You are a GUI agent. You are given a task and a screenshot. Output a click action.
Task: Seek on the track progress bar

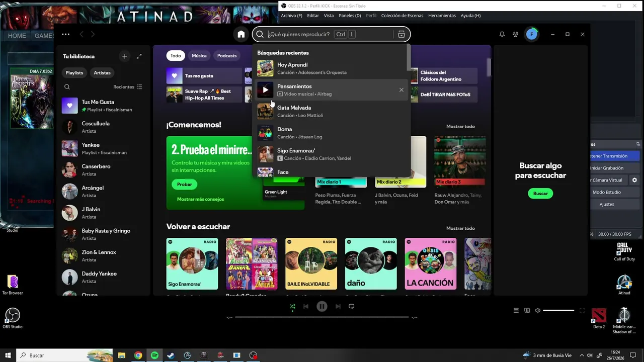[322, 317]
